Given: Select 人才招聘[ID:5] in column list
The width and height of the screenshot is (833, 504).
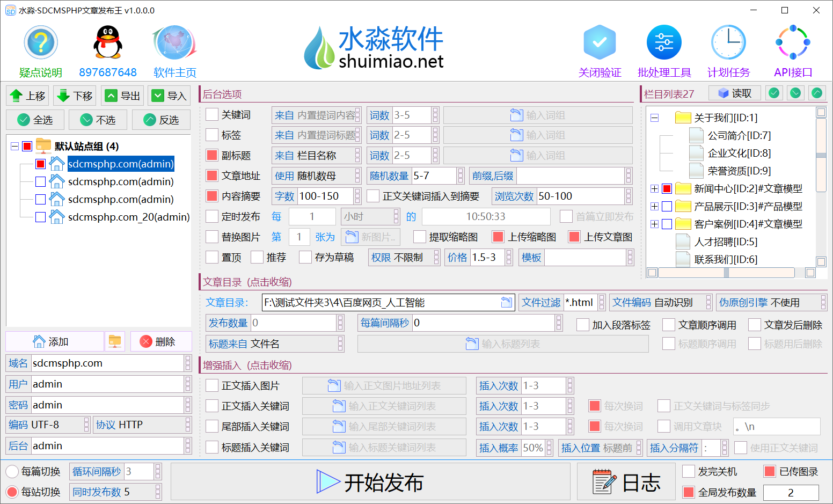Looking at the screenshot, I should (726, 242).
